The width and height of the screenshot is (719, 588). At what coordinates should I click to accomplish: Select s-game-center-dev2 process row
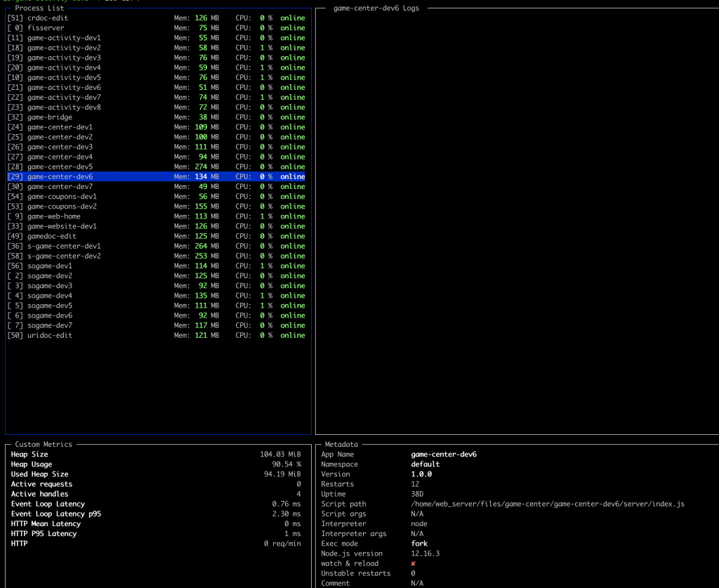[156, 256]
